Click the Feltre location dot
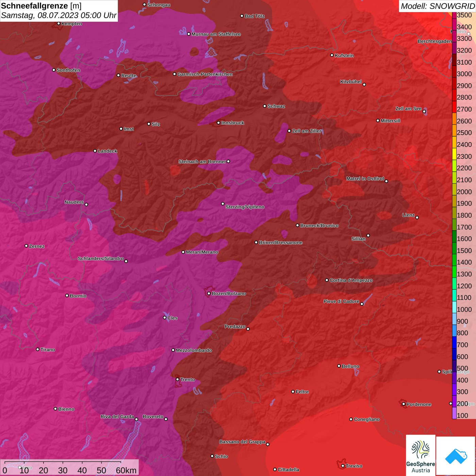 293,392
